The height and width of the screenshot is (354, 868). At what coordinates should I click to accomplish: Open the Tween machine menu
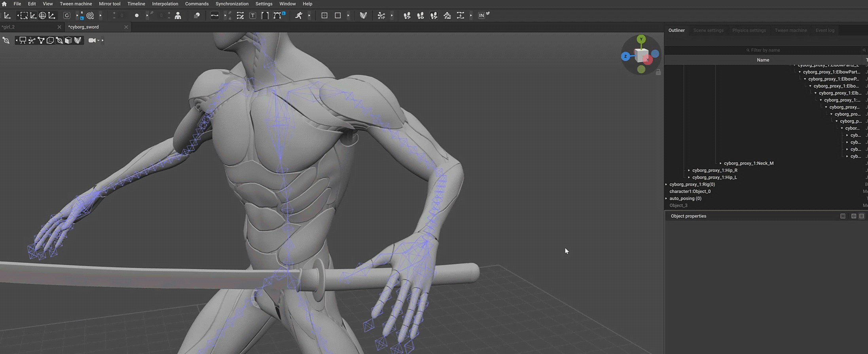click(76, 4)
